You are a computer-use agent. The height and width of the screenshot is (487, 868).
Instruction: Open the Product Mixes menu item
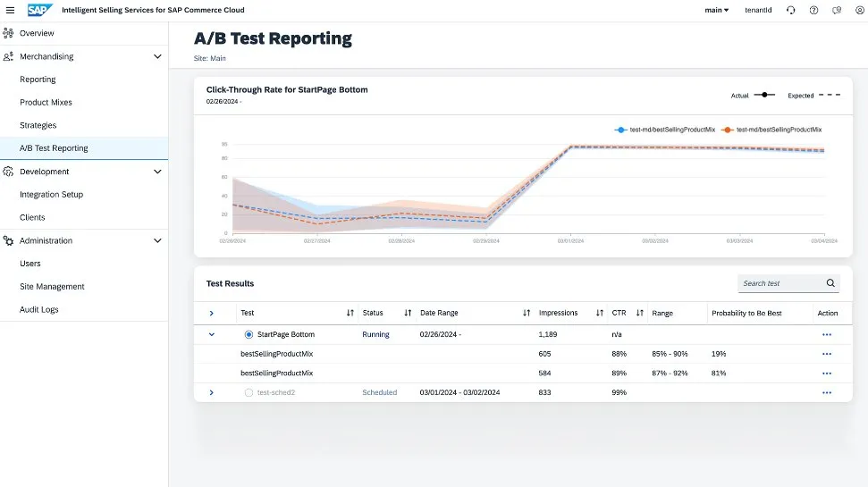[x=46, y=103]
